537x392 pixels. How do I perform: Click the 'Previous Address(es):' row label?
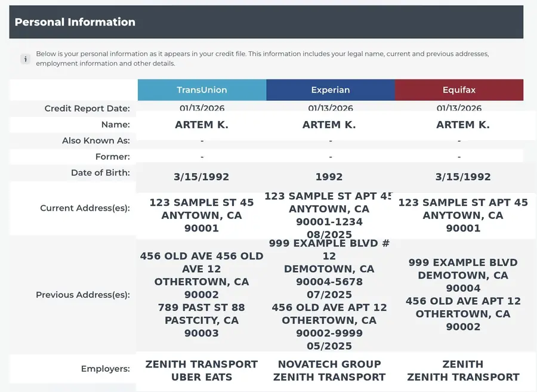83,295
